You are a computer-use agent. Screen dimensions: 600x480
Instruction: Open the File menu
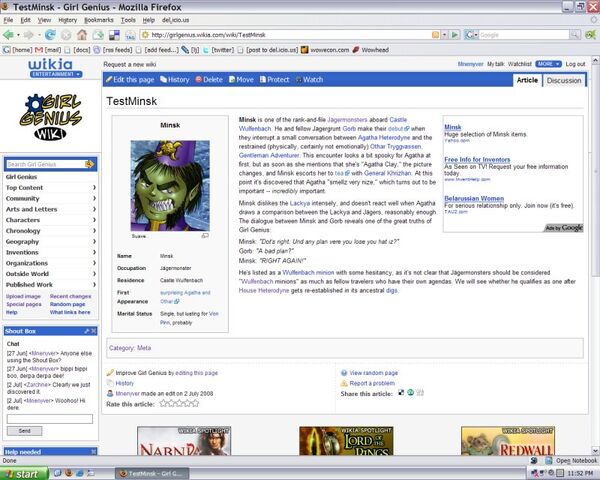click(8, 20)
